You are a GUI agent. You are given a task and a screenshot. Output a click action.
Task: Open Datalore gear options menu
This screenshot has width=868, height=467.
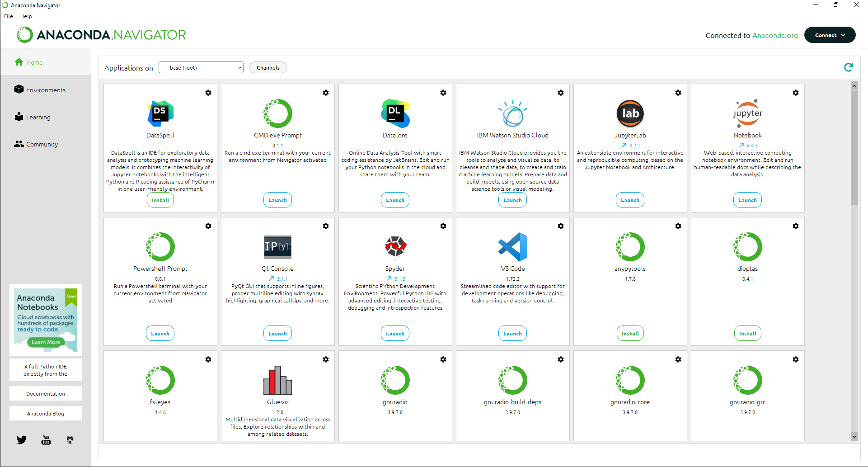click(x=443, y=93)
